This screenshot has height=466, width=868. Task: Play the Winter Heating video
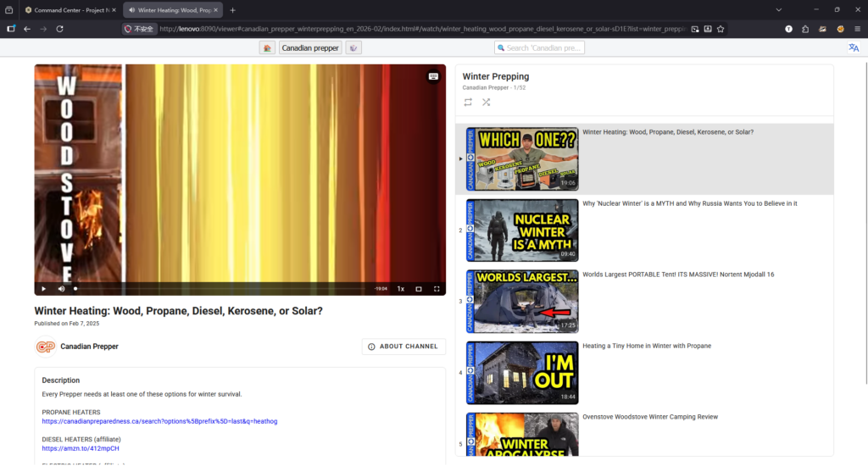[x=44, y=289]
